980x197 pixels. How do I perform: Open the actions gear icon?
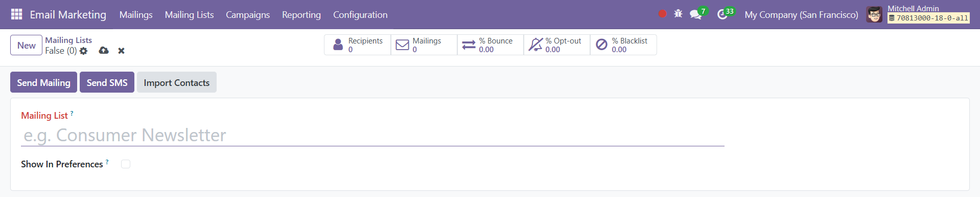click(x=84, y=51)
